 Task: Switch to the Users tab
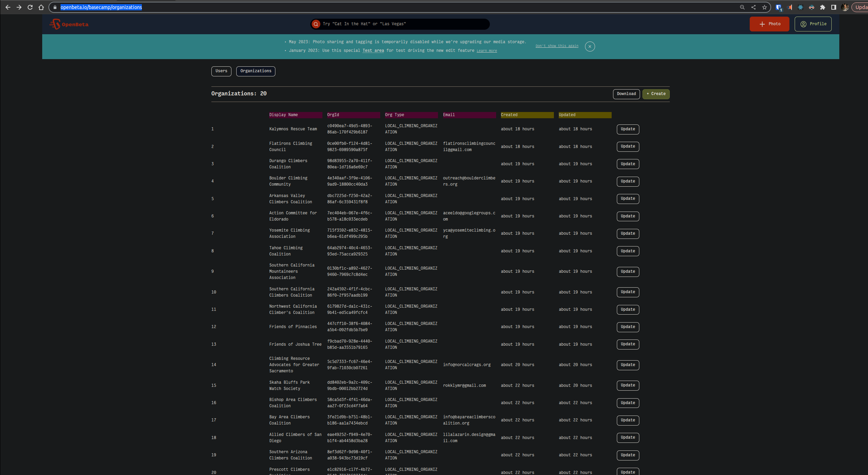coord(221,71)
